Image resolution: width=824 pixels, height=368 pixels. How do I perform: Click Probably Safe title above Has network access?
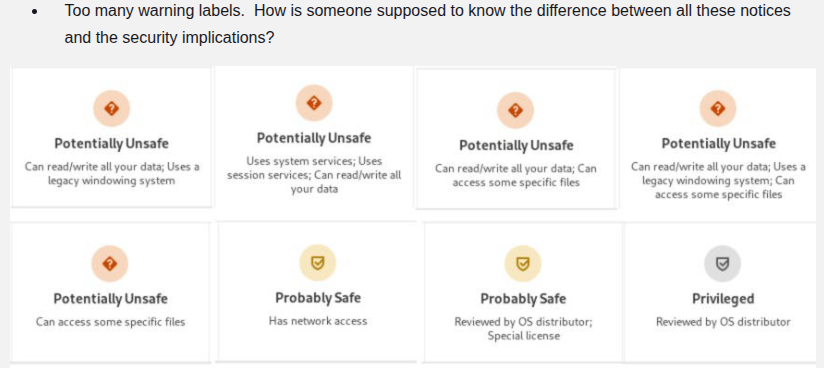(x=318, y=298)
